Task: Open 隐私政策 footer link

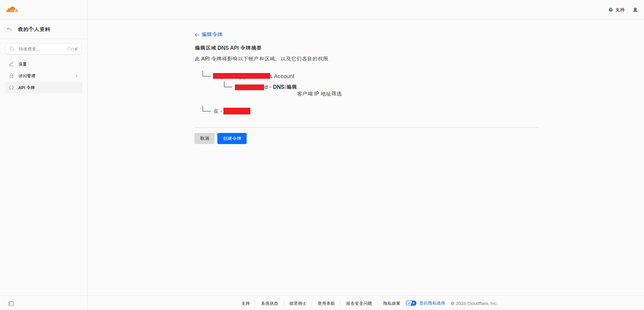Action: (x=392, y=303)
